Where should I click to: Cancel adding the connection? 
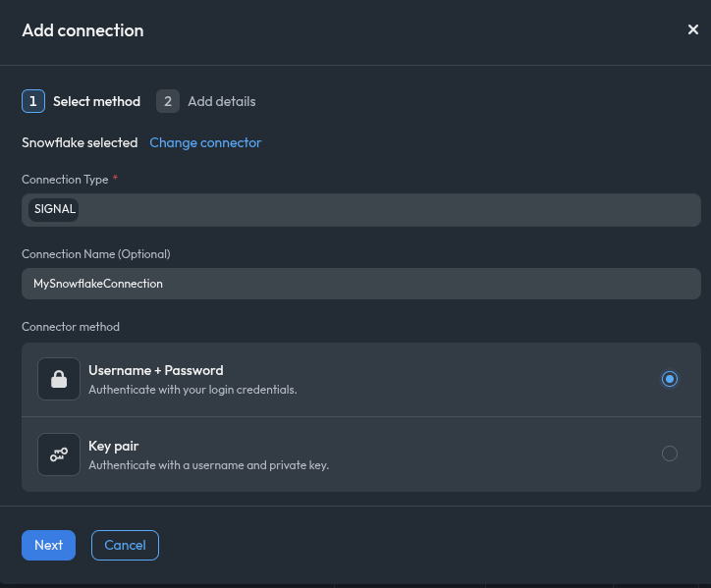tap(125, 545)
